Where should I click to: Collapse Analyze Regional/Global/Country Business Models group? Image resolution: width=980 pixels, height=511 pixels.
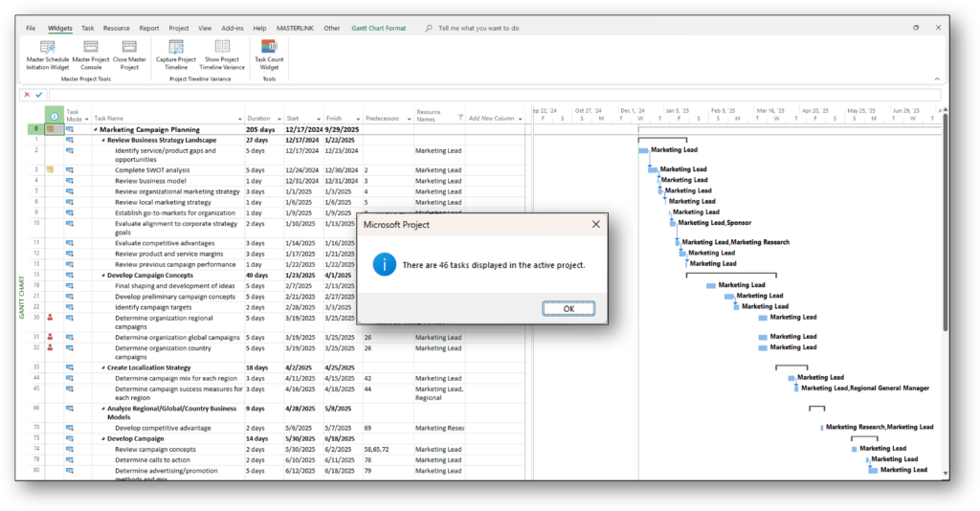(103, 409)
